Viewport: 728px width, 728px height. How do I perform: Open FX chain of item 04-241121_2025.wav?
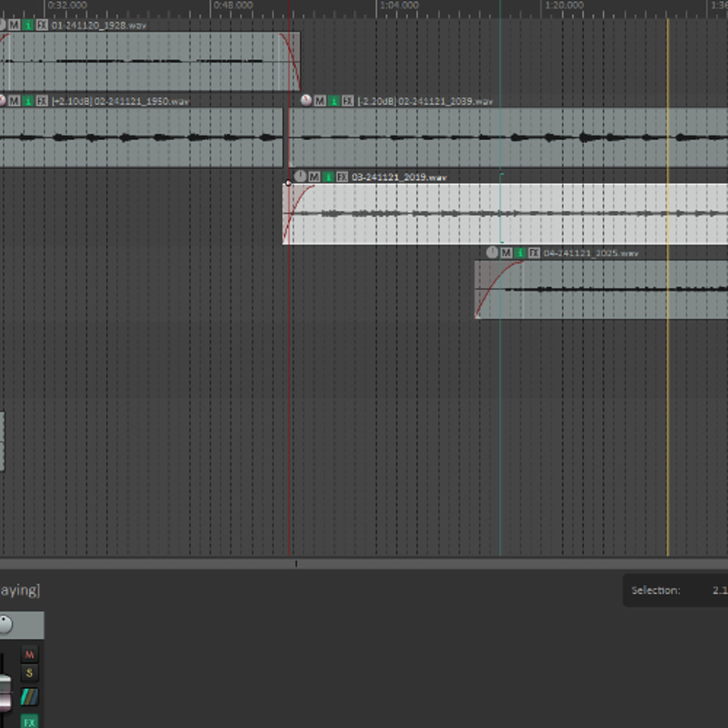tap(534, 253)
